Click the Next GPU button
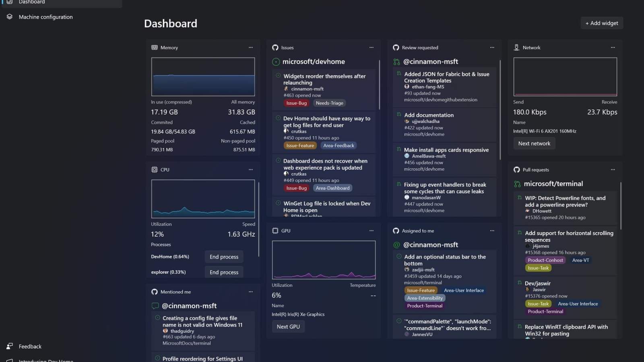The height and width of the screenshot is (362, 644). pos(288,327)
